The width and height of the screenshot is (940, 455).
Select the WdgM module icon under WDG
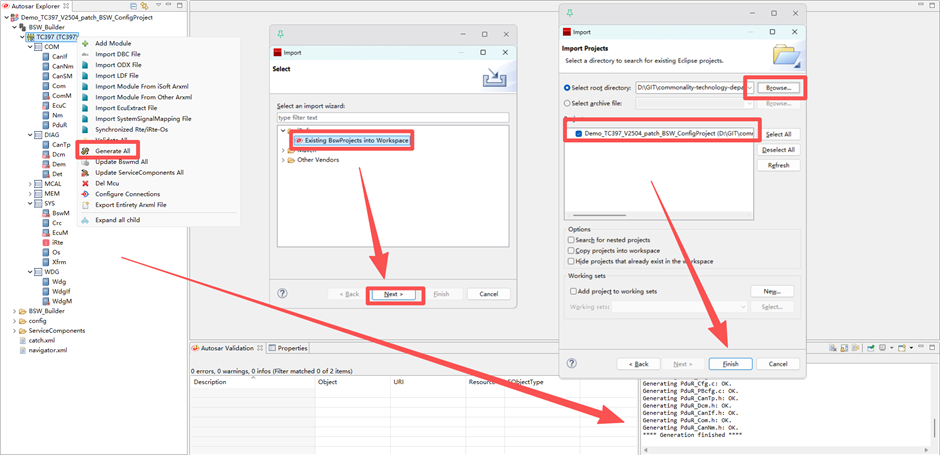(x=46, y=302)
